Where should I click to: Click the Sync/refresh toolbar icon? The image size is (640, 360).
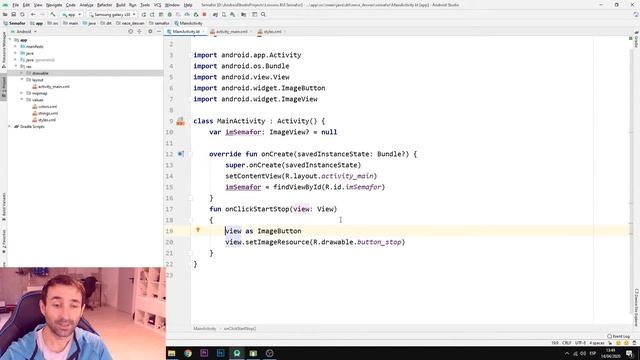pyautogui.click(x=22, y=14)
